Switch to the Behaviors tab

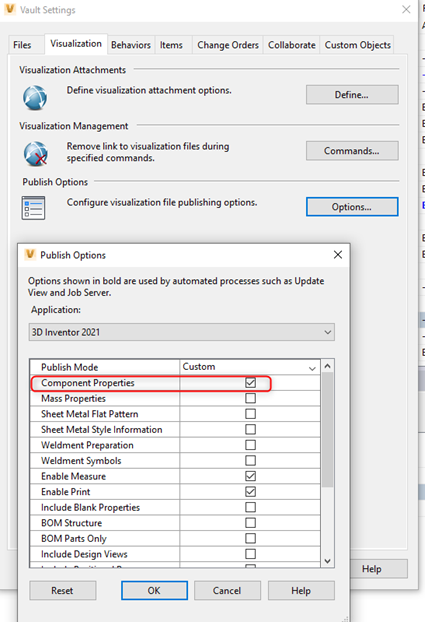point(131,45)
